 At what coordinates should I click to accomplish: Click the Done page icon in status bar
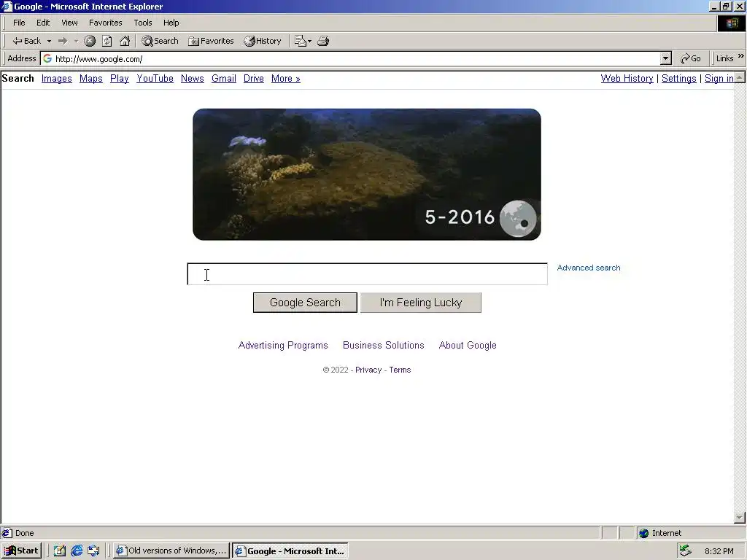(7, 533)
